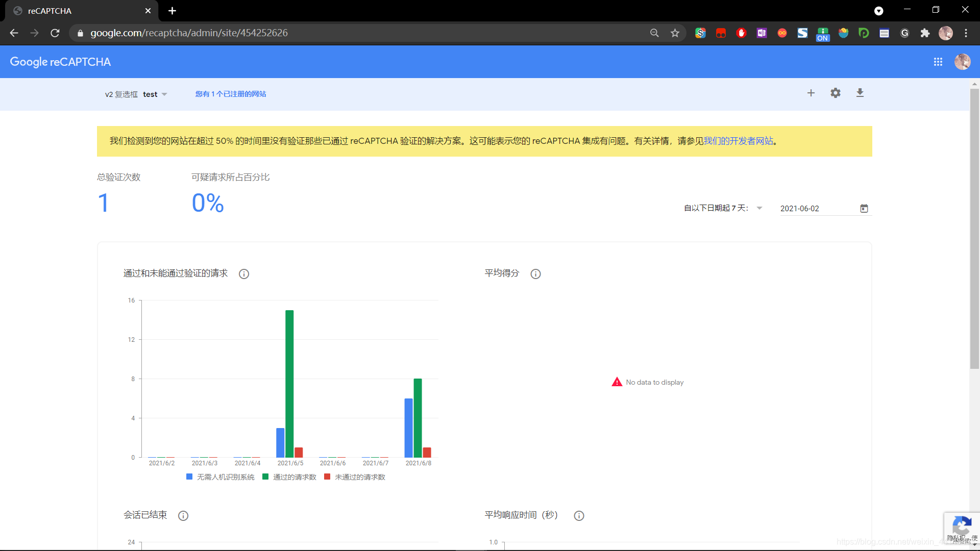Screen dimensions: 980x551
Task: Toggle 无需人机识别系统 legend series
Action: point(220,477)
